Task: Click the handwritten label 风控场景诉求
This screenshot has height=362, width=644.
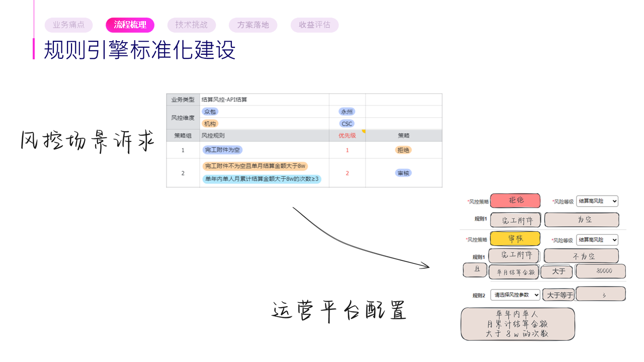Action: pyautogui.click(x=87, y=141)
